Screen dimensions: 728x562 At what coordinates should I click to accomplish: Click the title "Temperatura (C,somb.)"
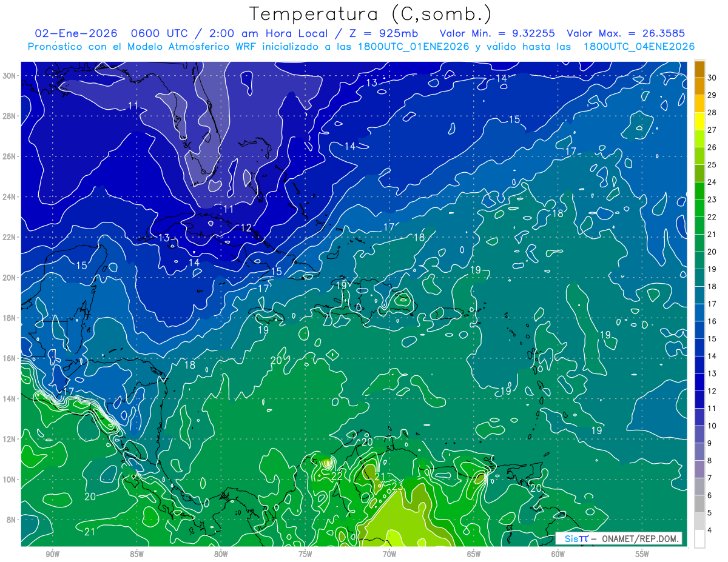click(370, 14)
